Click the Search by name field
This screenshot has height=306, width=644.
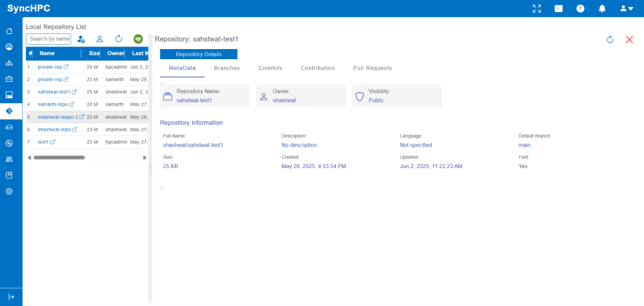pyautogui.click(x=49, y=39)
